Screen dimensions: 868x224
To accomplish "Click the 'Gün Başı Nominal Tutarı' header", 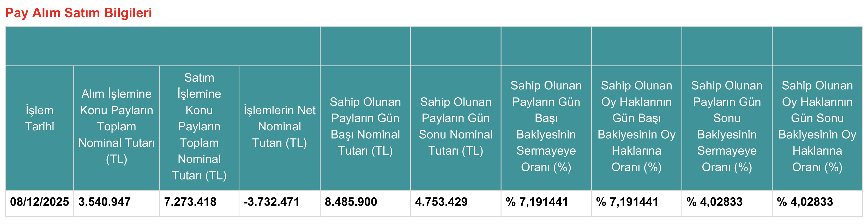I will point(365,126).
